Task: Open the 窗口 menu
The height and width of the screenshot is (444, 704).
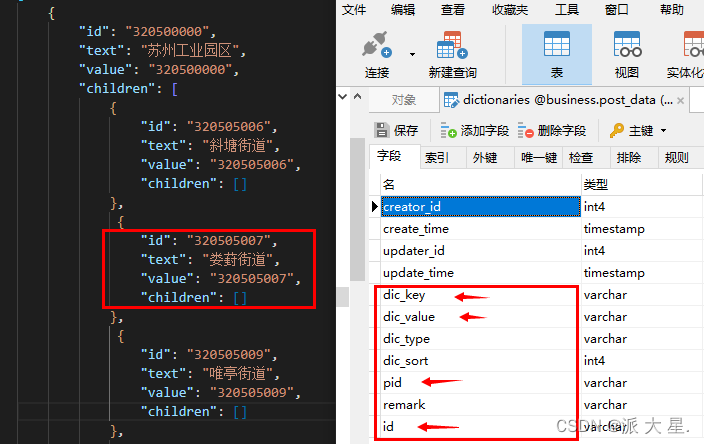Action: (616, 9)
